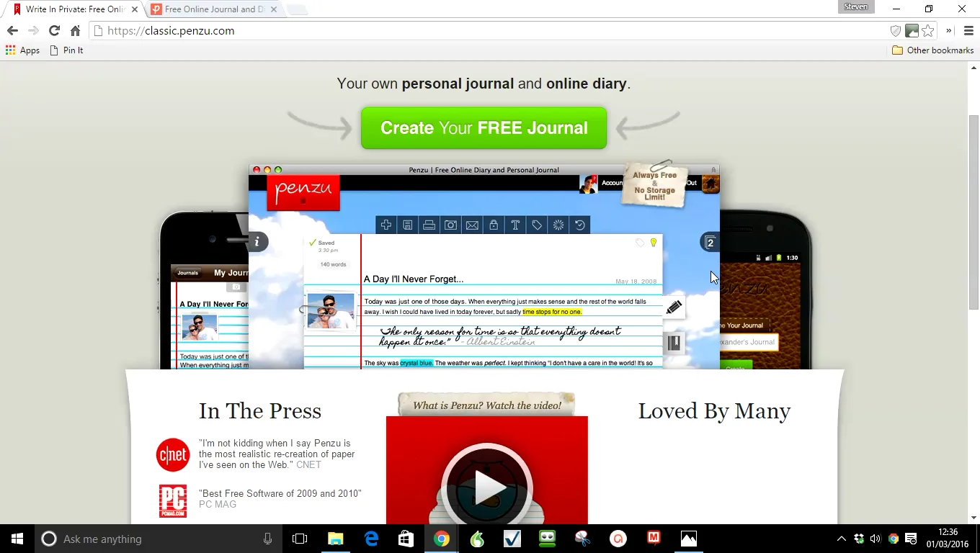Click the Pin It bookmarklet

(x=66, y=50)
